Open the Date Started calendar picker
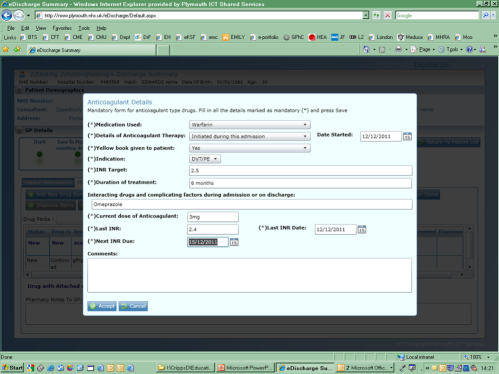The image size is (499, 374). click(x=407, y=136)
